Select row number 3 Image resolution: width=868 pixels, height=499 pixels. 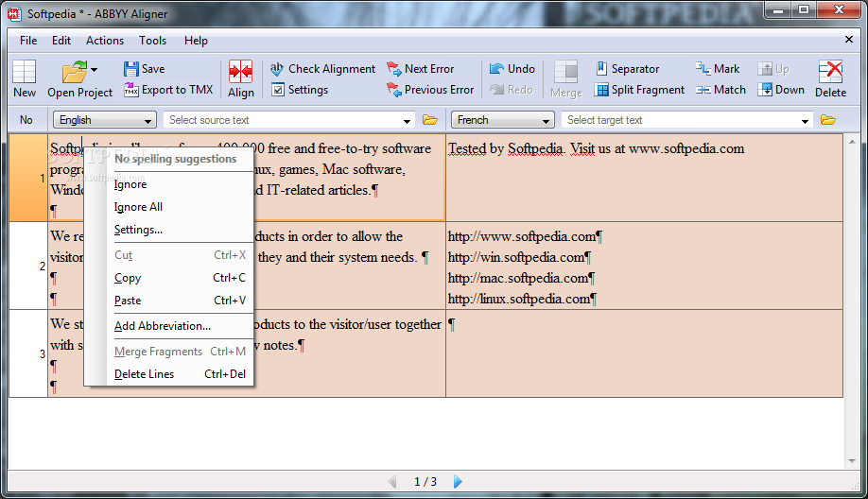pos(28,353)
